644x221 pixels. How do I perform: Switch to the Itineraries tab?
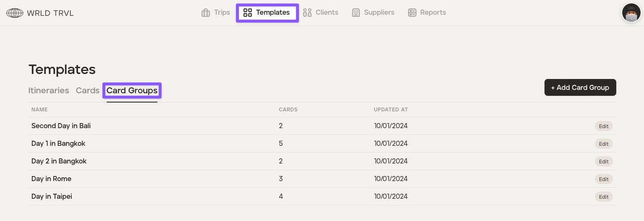pyautogui.click(x=49, y=90)
